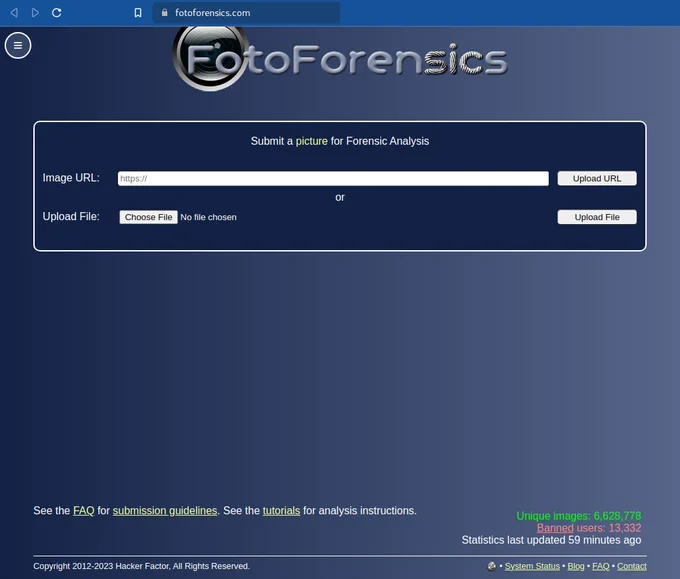Open the hamburger menu button

pos(18,45)
